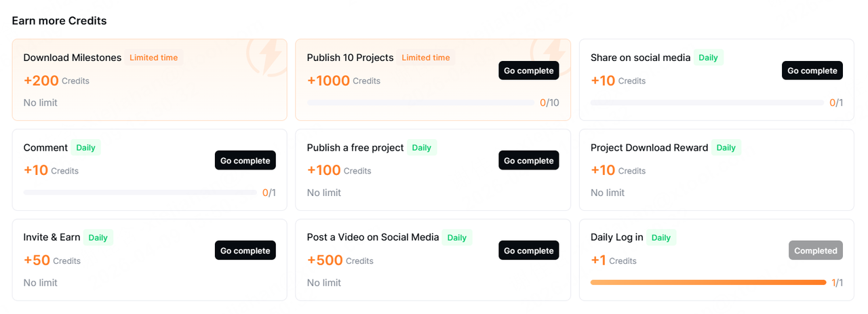Click the Completed button for Daily Log in

(816, 251)
